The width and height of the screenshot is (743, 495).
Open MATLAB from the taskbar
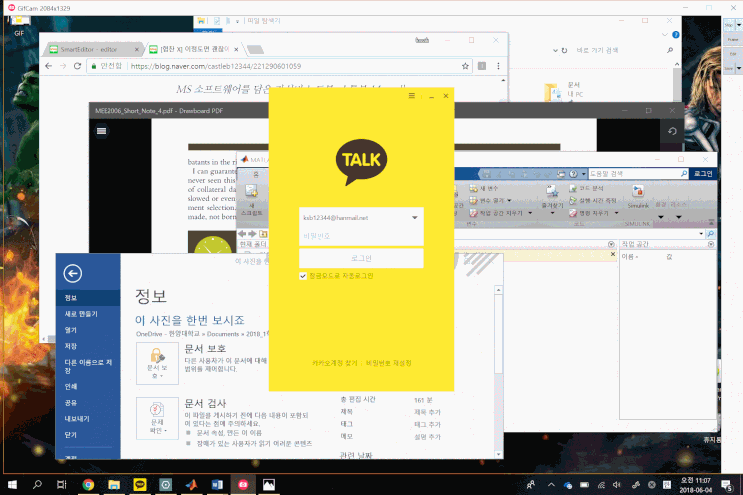191,484
